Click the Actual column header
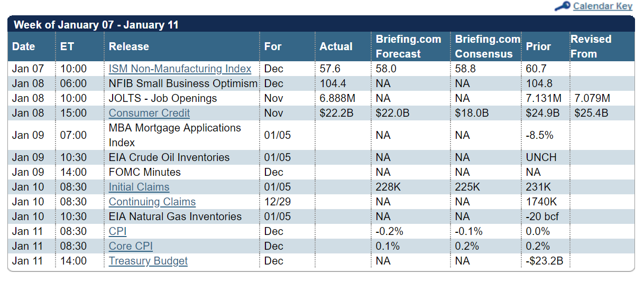Image resolution: width=644 pixels, height=283 pixels. click(x=336, y=46)
